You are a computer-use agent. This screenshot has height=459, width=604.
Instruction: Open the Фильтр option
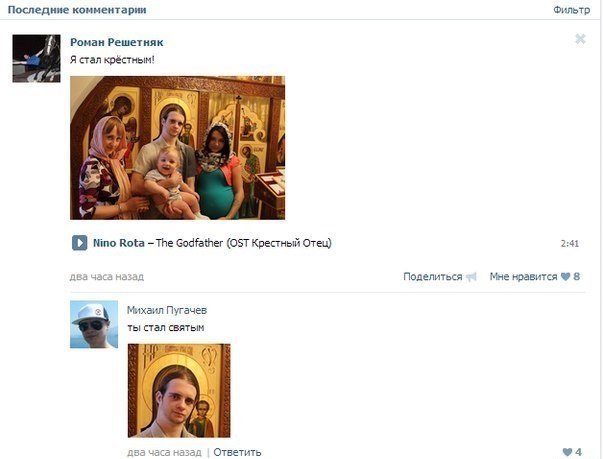click(x=571, y=10)
